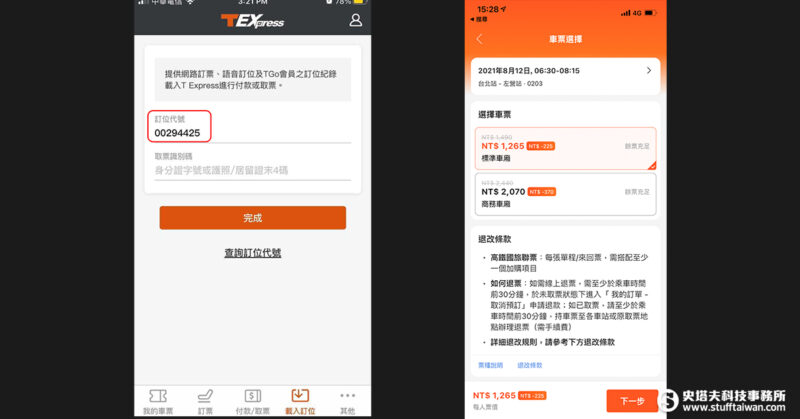This screenshot has height=419, width=800.
Task: Click the 每人票價 label
Action: (x=485, y=407)
